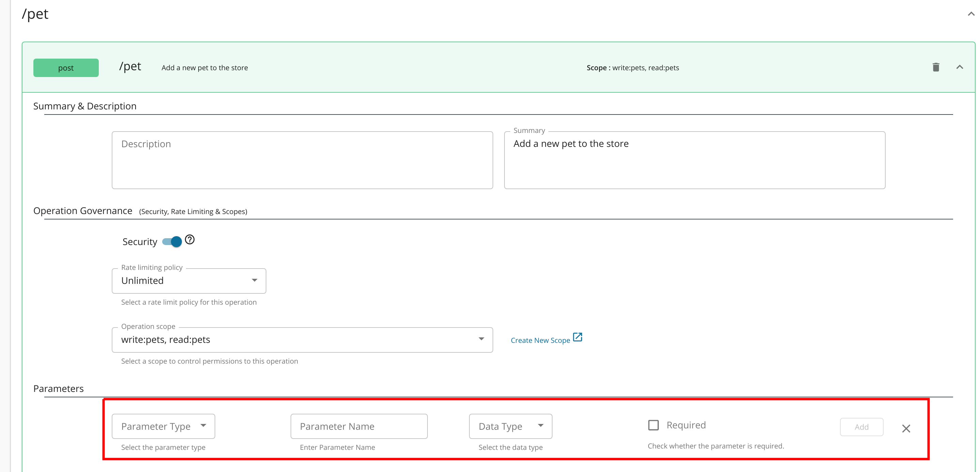
Task: Click the Create New Scope link
Action: tap(540, 340)
